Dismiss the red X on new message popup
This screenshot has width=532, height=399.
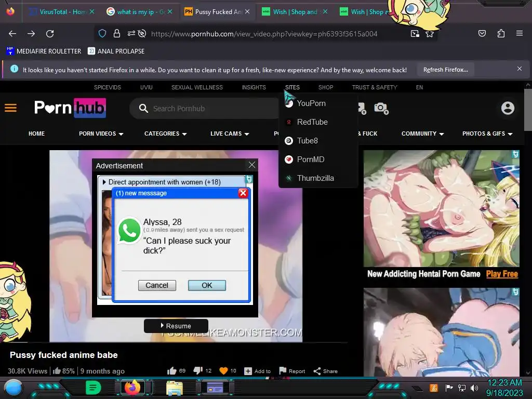click(243, 193)
